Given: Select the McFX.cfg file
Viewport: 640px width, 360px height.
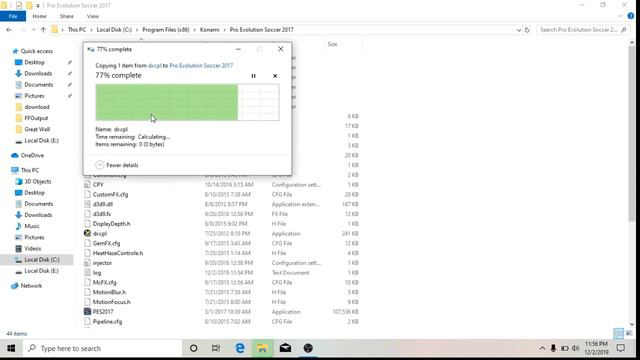Looking at the screenshot, I should (x=104, y=282).
